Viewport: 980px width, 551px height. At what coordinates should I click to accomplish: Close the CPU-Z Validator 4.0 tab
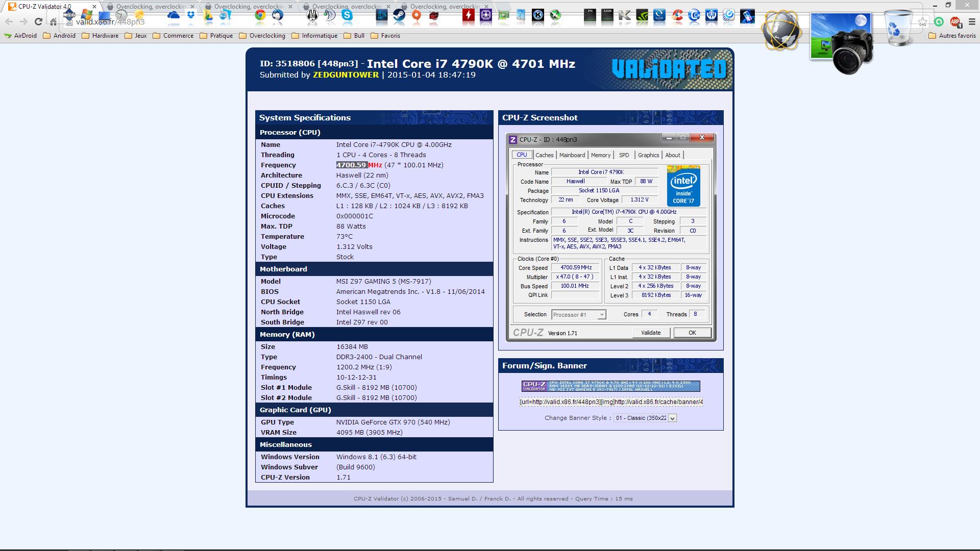94,7
